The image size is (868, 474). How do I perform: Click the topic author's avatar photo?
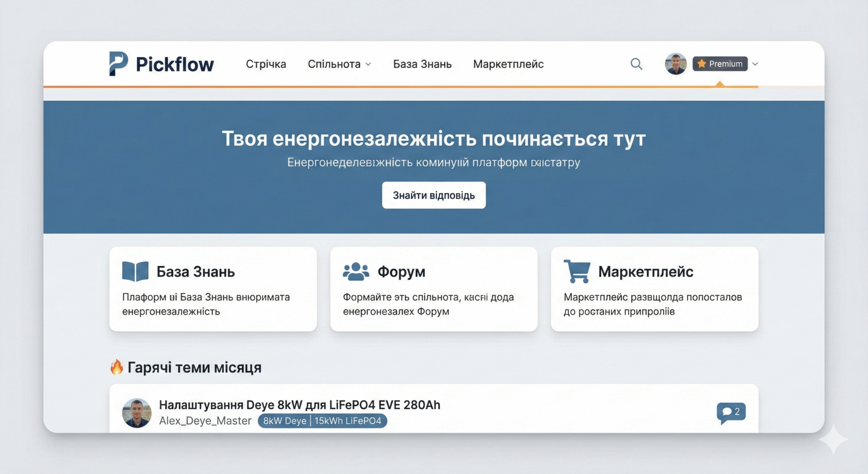(137, 413)
